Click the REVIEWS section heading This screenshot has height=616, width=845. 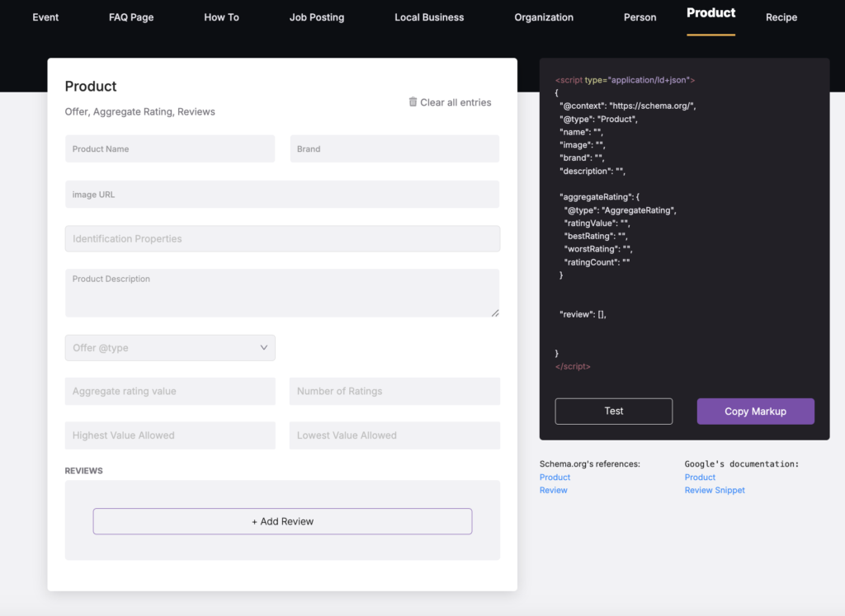point(83,471)
